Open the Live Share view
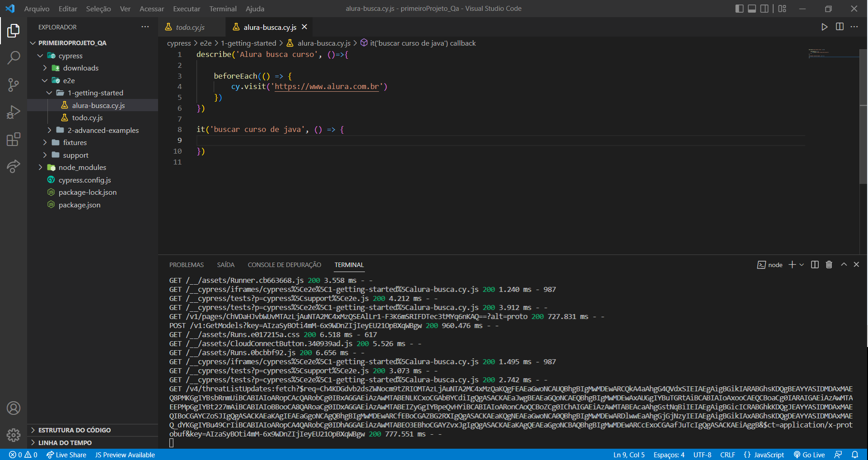868x460 pixels. (x=14, y=166)
